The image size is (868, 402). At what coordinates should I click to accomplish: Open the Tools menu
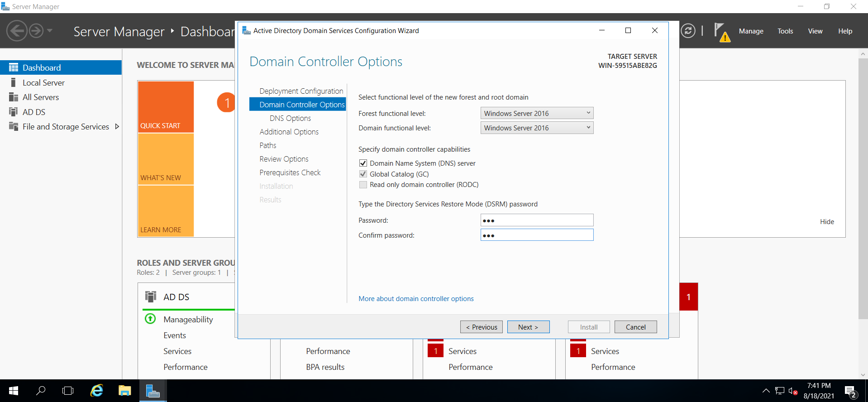point(785,31)
